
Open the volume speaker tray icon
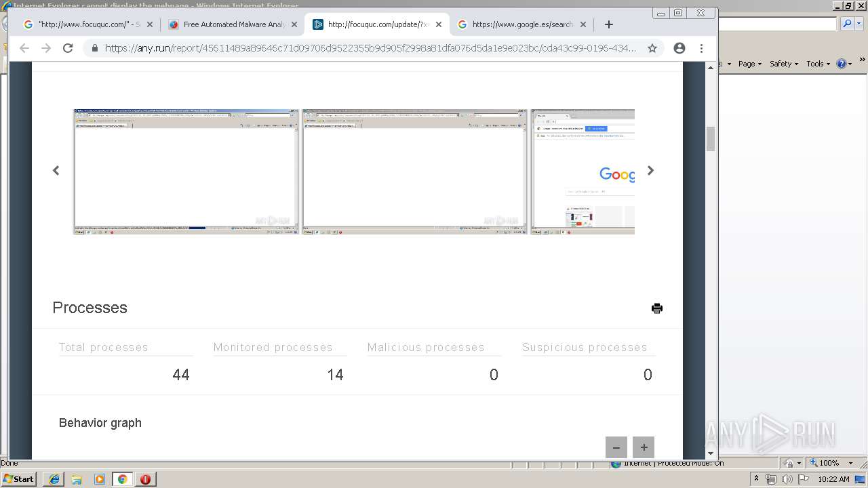(787, 479)
